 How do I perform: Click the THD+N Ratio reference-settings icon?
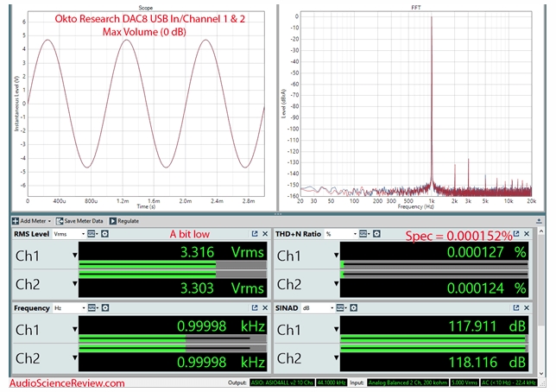click(363, 234)
